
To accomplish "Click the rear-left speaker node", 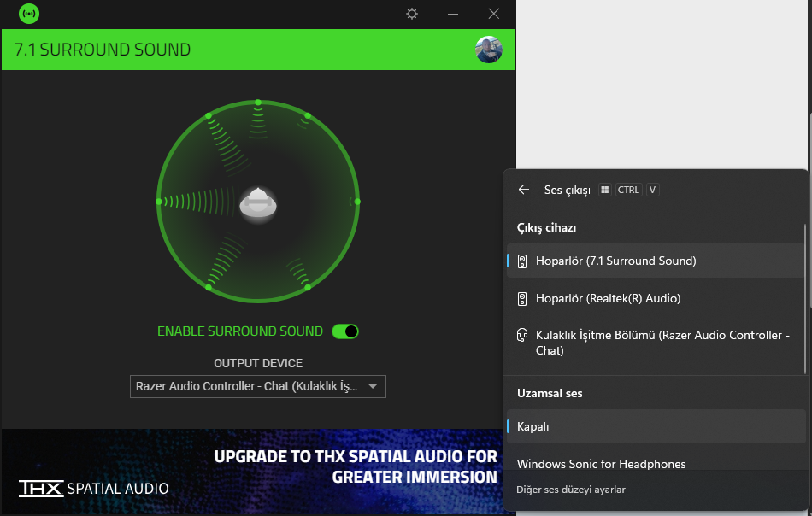I will [x=209, y=287].
